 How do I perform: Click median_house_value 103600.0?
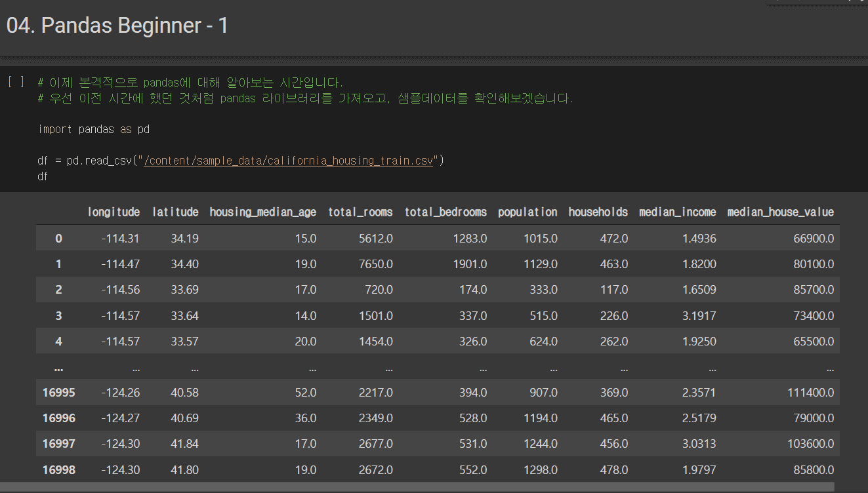click(811, 444)
